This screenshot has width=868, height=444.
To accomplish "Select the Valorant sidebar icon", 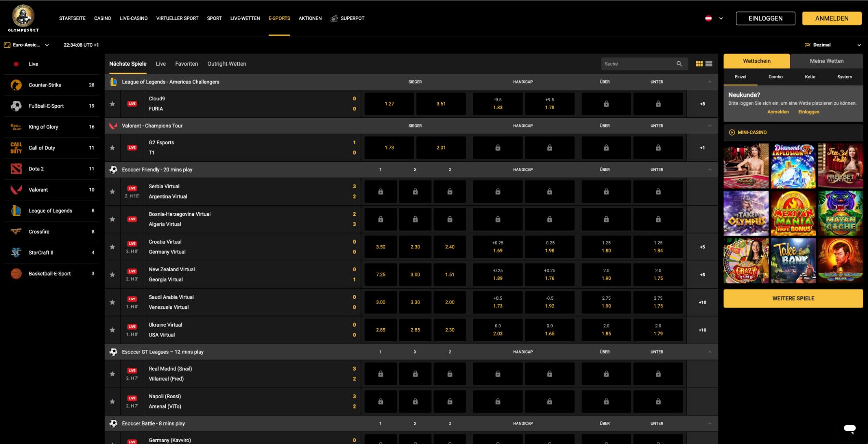I will coord(16,190).
